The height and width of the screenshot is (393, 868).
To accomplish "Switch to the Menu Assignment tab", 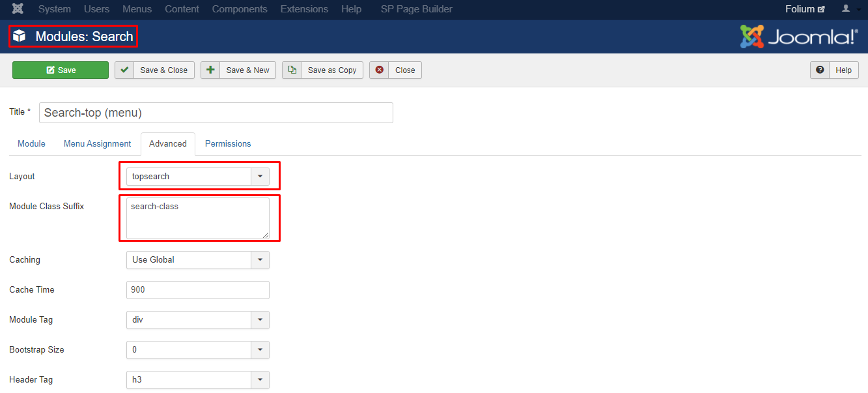I will (98, 143).
